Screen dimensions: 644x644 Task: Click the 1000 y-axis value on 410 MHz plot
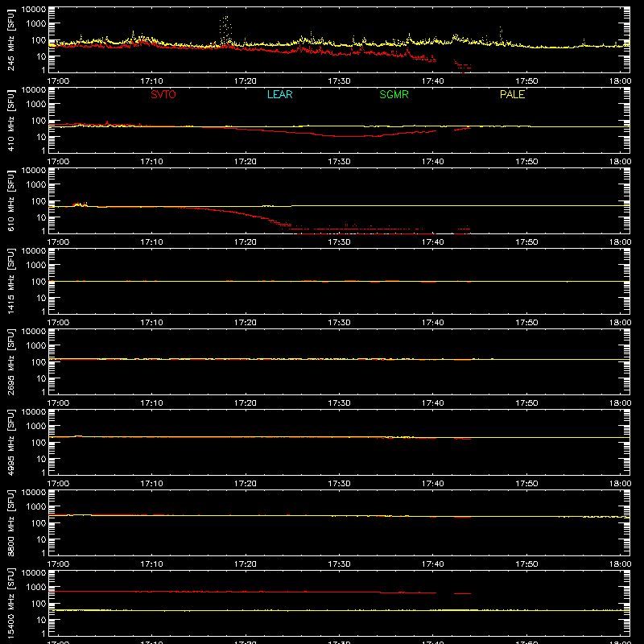pos(36,105)
